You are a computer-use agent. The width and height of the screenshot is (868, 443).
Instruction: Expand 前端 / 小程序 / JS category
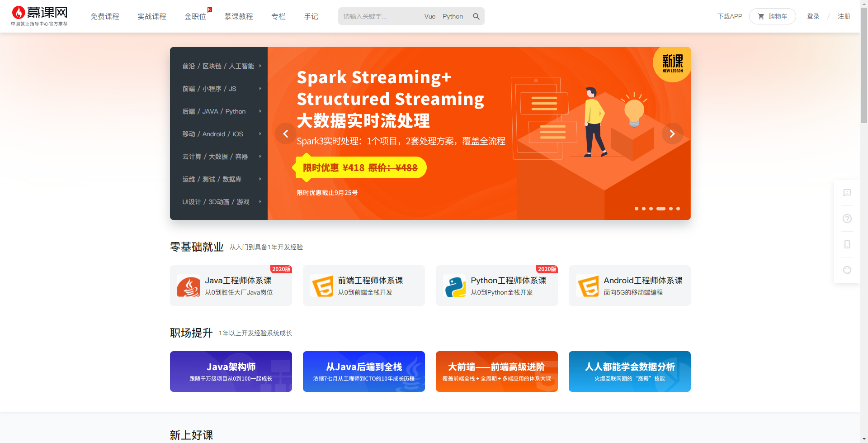click(219, 89)
